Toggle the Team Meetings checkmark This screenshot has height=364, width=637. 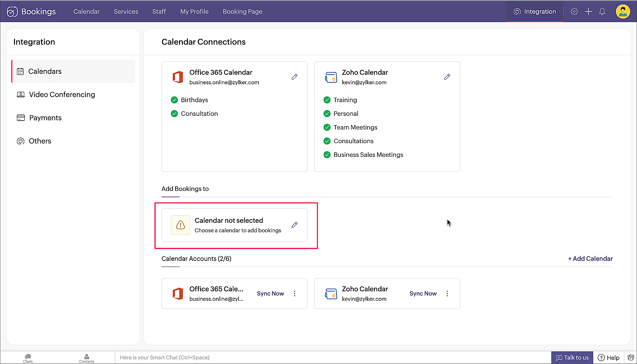pyautogui.click(x=327, y=127)
